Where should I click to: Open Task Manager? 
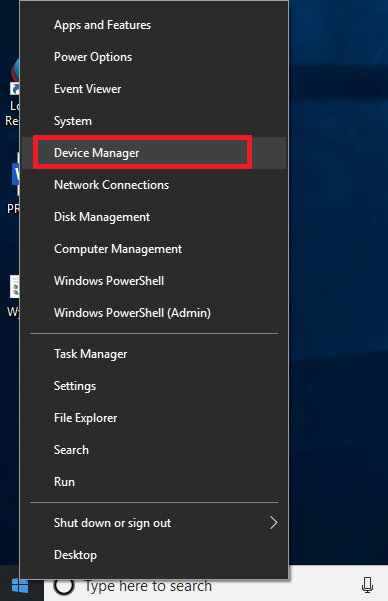pos(154,354)
